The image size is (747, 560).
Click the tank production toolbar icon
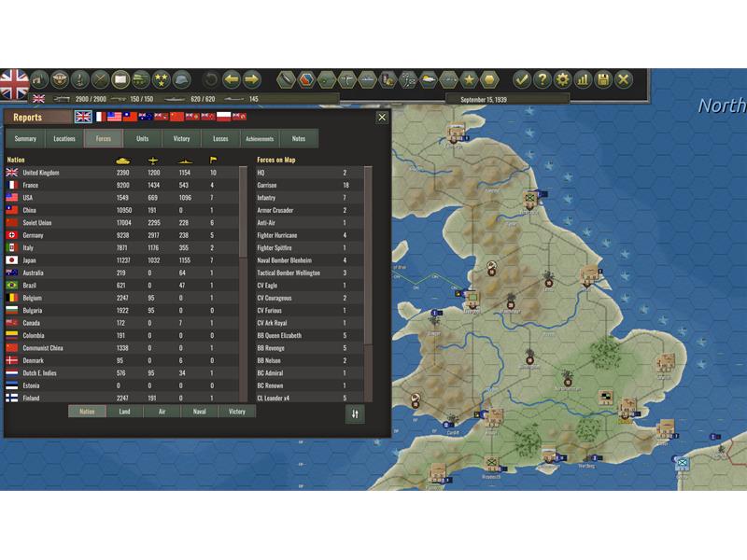140,79
